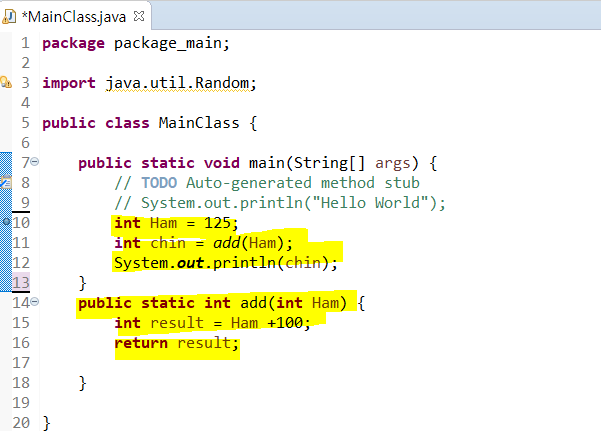Click the 'add' method declaration name
This screenshot has height=431, width=601.
tap(253, 303)
